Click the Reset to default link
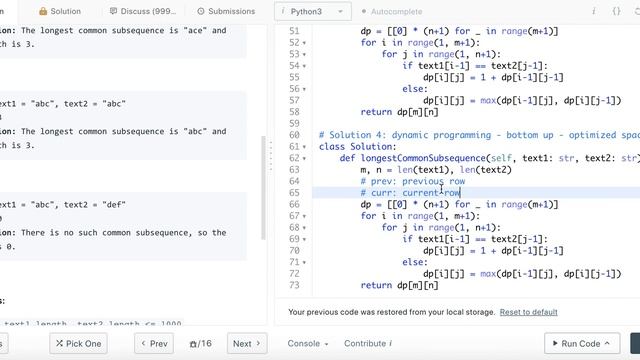The width and height of the screenshot is (640, 360). coord(529,312)
